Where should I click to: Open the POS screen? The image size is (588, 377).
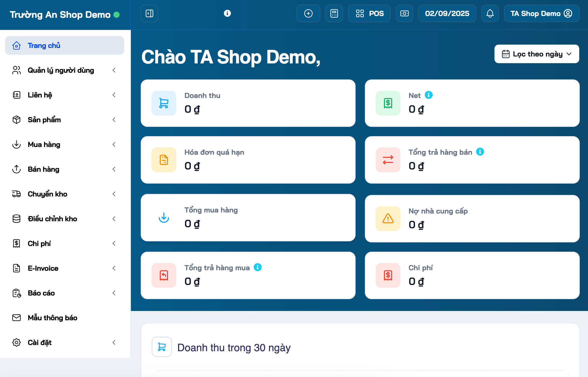coord(369,13)
